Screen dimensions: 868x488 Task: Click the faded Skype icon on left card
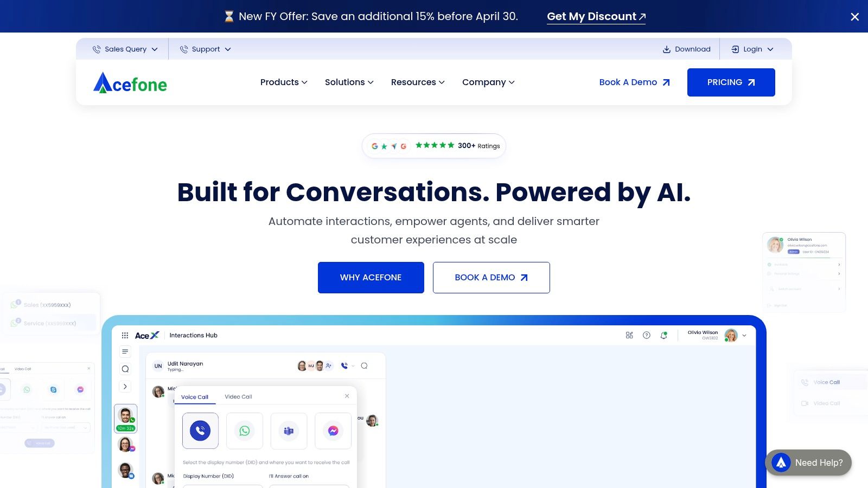click(53, 389)
